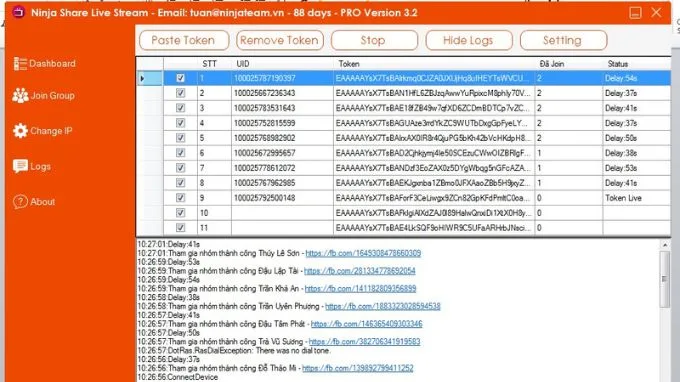
Task: Select UID cell 100025778612072
Action: click(x=282, y=168)
